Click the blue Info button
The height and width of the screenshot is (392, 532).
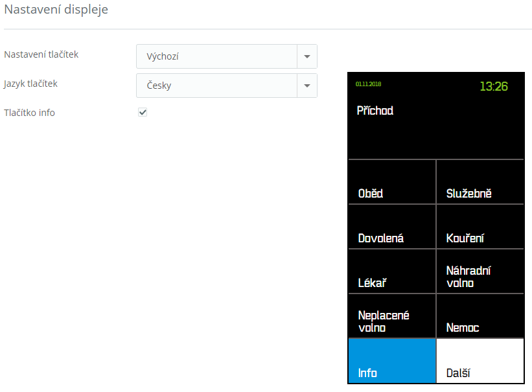point(392,361)
